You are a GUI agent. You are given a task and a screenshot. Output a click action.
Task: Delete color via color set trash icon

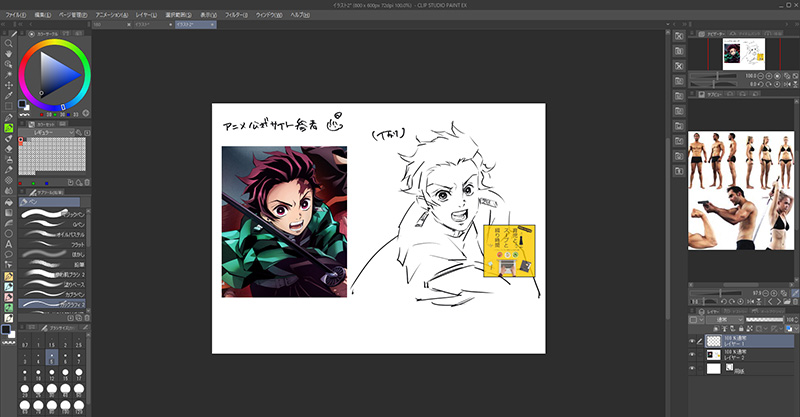[x=87, y=183]
